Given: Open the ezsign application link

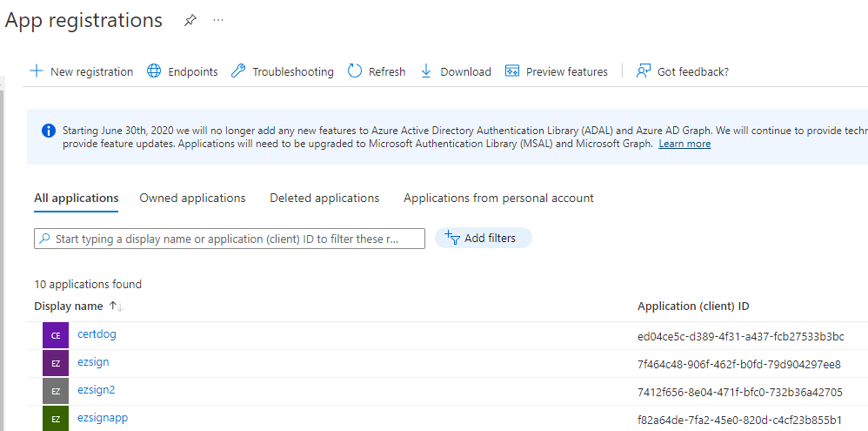Looking at the screenshot, I should pyautogui.click(x=93, y=361).
